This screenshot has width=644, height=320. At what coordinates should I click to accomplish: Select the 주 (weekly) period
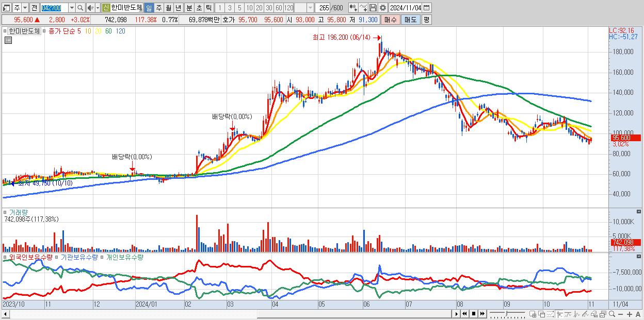(159, 8)
